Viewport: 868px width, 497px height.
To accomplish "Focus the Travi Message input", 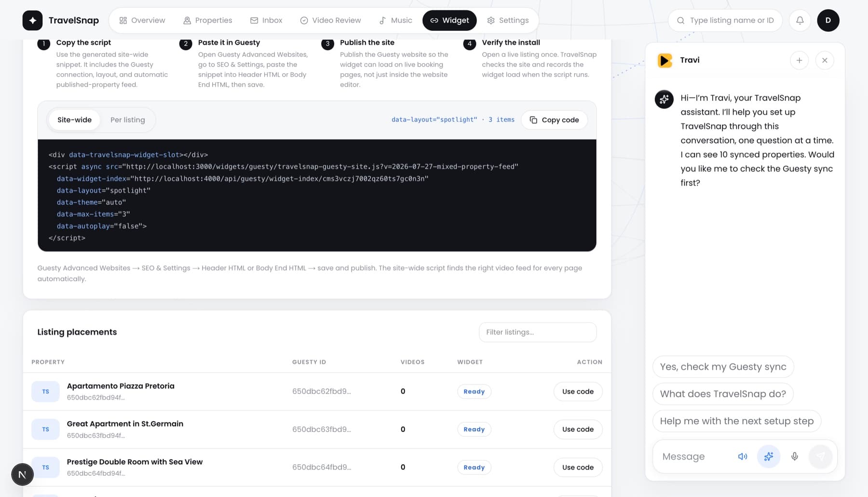I will [x=694, y=457].
